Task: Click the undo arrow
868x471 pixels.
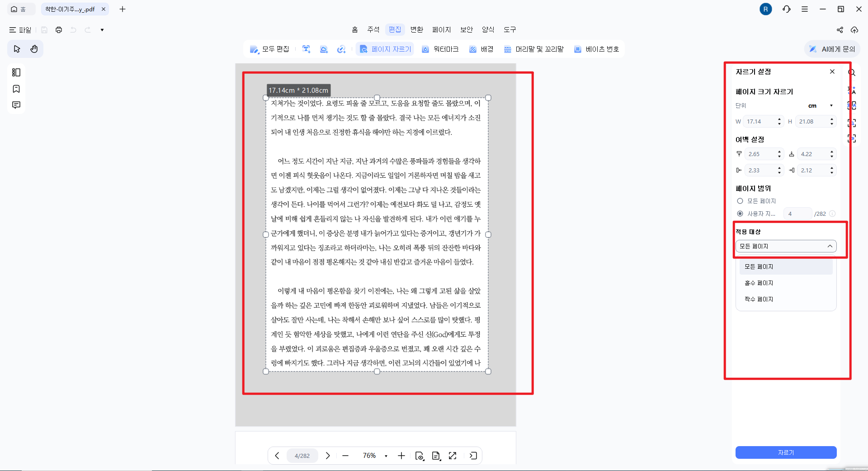Action: point(73,30)
